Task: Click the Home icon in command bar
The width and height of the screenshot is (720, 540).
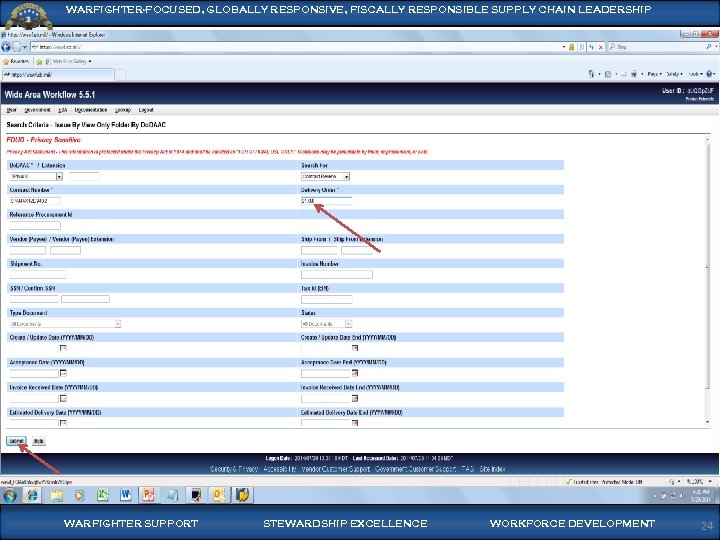Action: (x=591, y=74)
